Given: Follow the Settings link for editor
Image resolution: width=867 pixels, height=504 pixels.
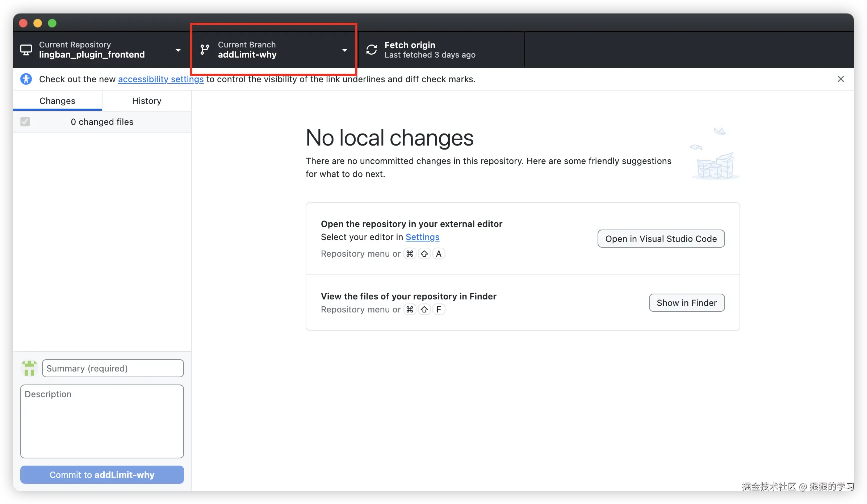Looking at the screenshot, I should pos(422,237).
